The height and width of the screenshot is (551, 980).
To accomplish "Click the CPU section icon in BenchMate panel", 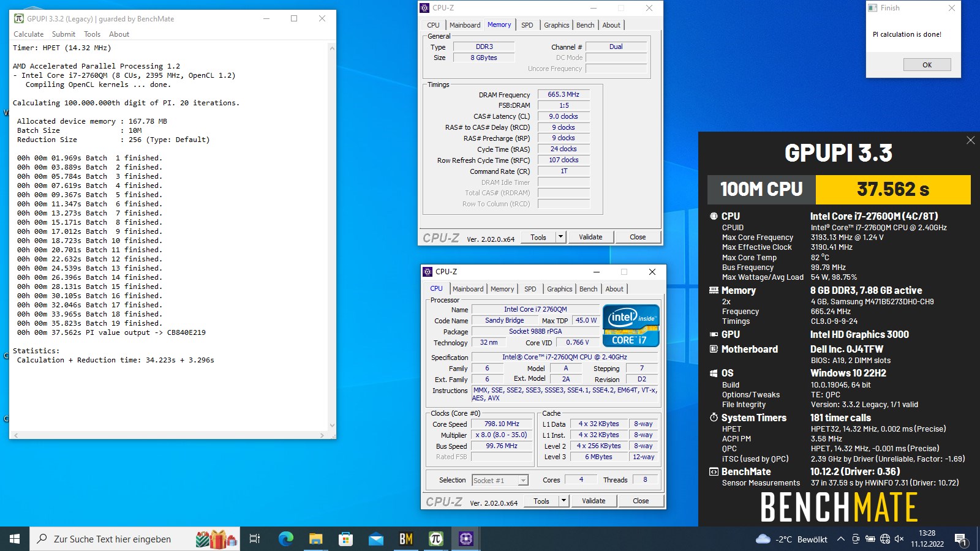I will [x=714, y=216].
